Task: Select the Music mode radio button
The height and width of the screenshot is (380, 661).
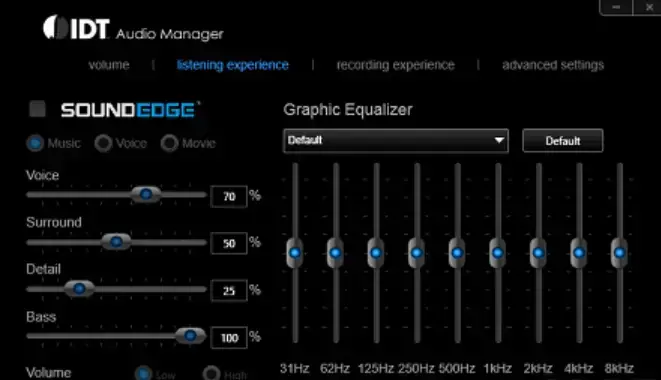Action: [35, 143]
